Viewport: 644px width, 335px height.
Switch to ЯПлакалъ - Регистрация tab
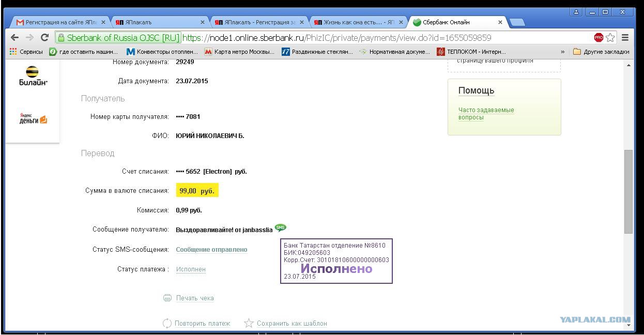click(x=258, y=22)
